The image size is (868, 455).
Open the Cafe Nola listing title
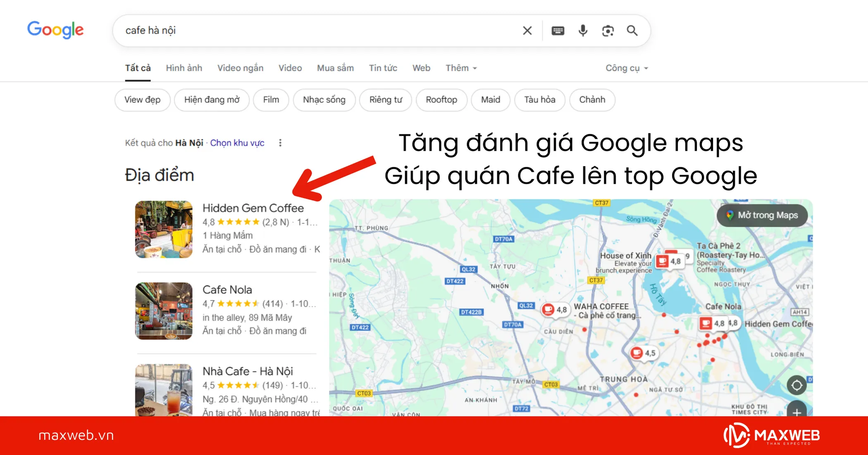(227, 290)
